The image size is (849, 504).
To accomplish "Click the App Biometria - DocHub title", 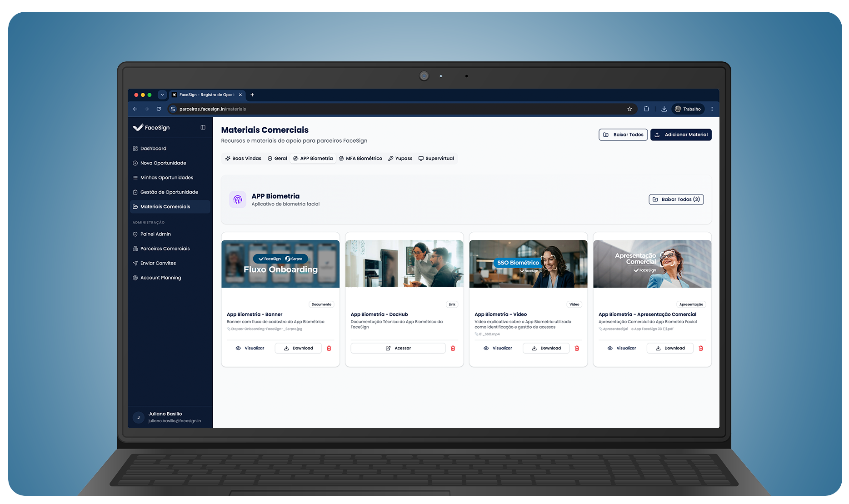I will point(380,314).
